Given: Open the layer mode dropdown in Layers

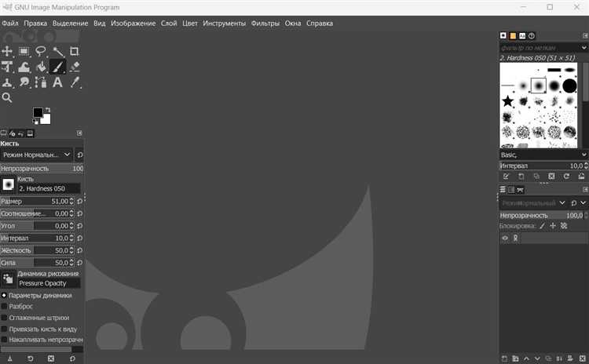Looking at the screenshot, I should point(532,203).
